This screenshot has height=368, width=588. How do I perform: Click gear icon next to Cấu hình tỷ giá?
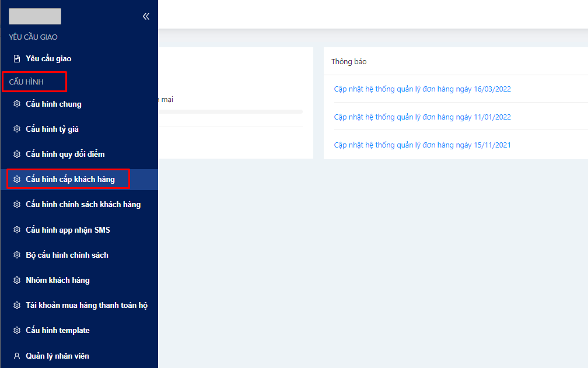[x=17, y=129]
